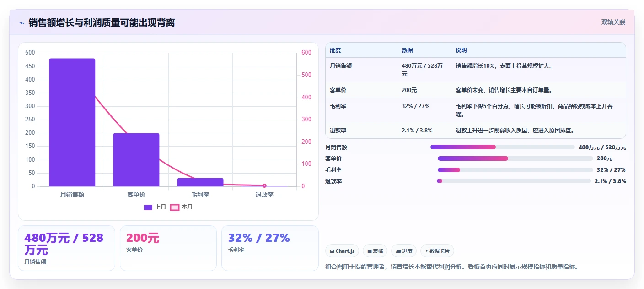
Task: Click the 毛利率 bar in chart
Action: [200, 182]
